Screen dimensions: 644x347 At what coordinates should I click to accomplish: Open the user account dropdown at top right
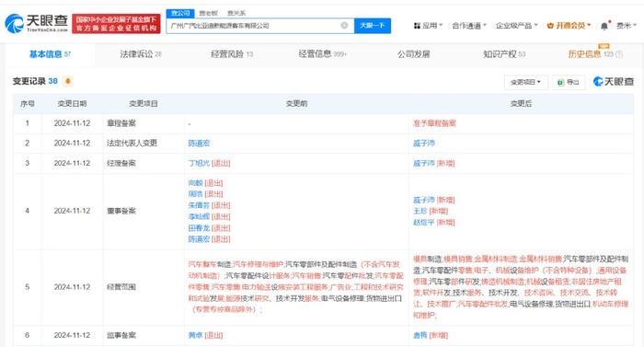tap(627, 26)
